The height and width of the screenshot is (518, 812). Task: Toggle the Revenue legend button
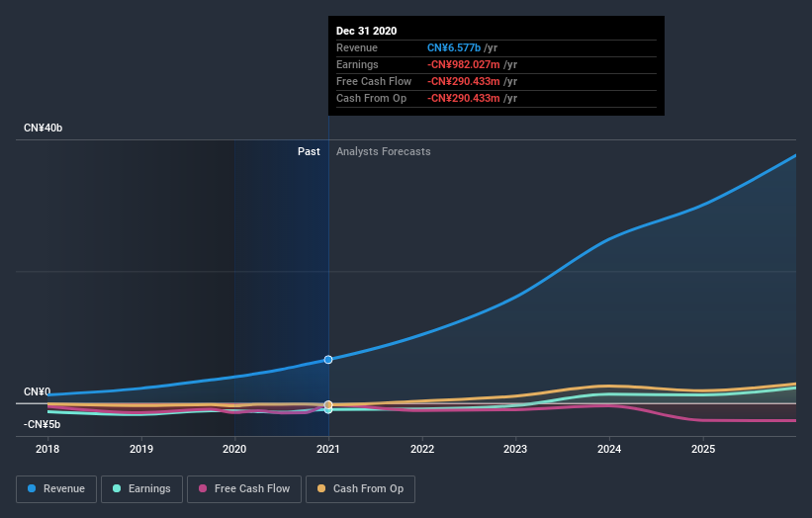tap(56, 489)
